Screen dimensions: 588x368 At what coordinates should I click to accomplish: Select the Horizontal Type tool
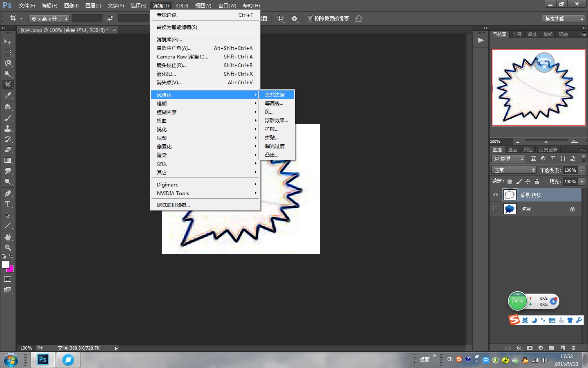coord(8,204)
